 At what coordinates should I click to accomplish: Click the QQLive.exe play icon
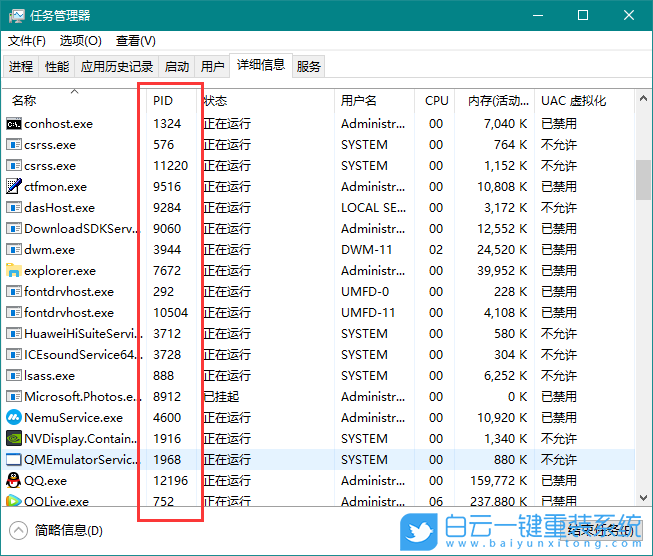click(14, 500)
